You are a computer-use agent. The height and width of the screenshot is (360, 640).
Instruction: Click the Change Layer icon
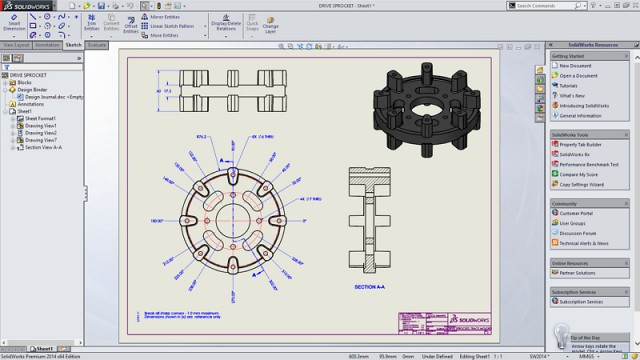click(270, 25)
